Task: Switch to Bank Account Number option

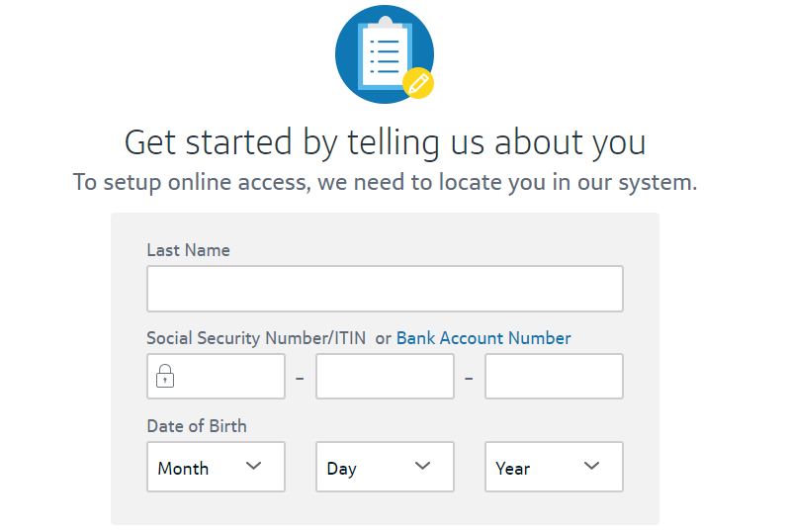Action: point(483,338)
